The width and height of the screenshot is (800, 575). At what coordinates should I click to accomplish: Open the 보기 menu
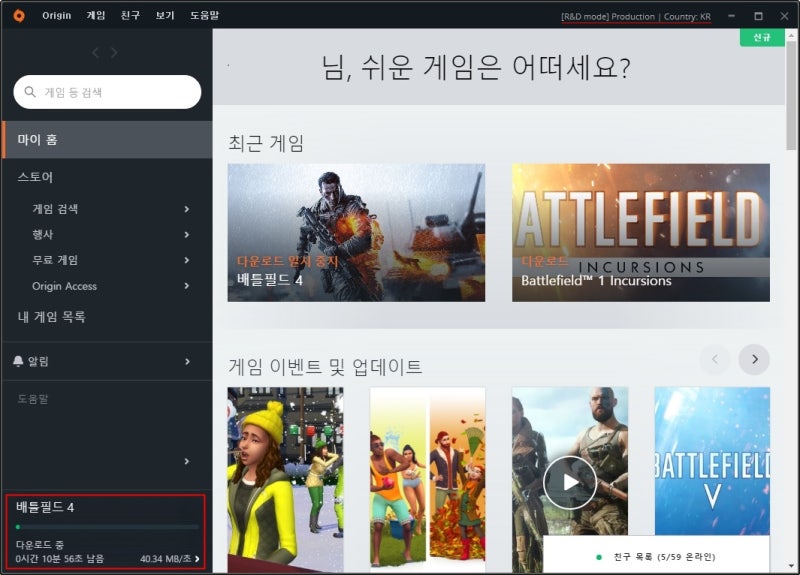(x=165, y=16)
